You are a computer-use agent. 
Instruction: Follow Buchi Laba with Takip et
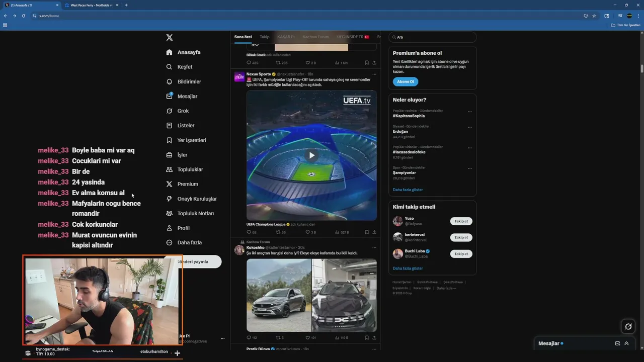coord(461,254)
